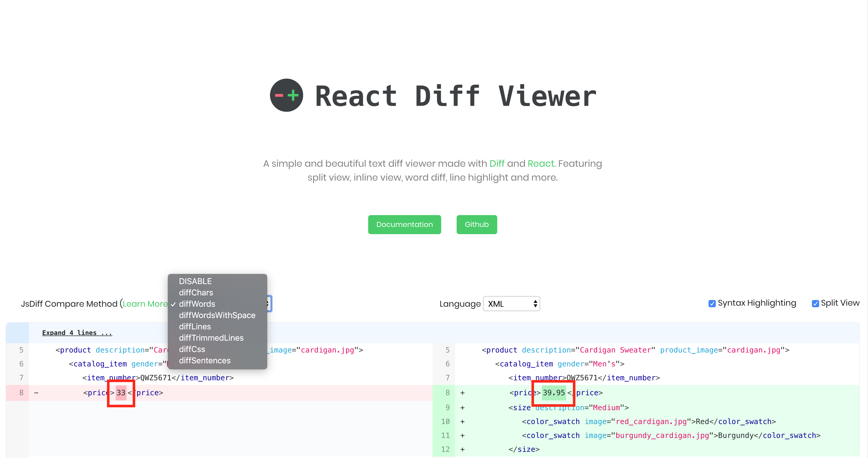Disable the Split View checkbox
The height and width of the screenshot is (458, 868).
815,304
